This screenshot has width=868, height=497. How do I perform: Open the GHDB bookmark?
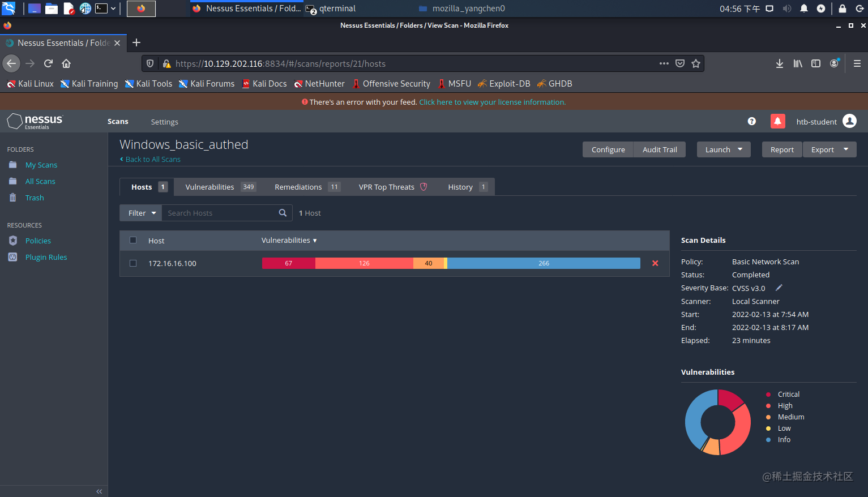coord(554,84)
